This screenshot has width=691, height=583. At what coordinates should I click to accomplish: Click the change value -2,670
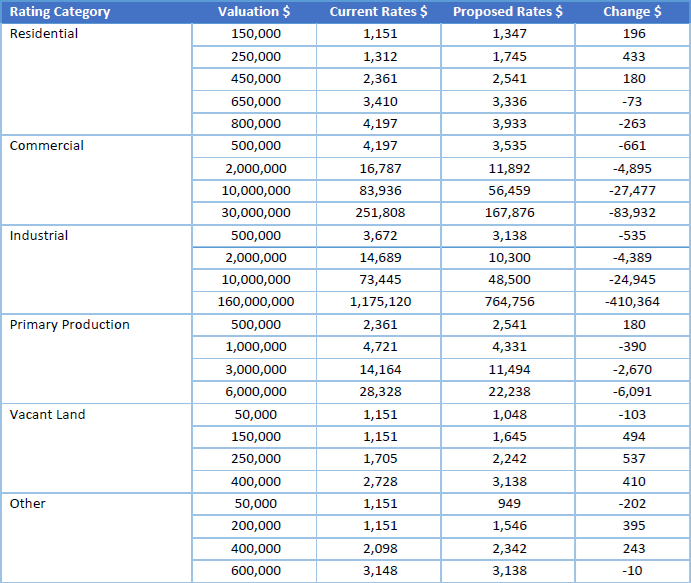pyautogui.click(x=632, y=370)
